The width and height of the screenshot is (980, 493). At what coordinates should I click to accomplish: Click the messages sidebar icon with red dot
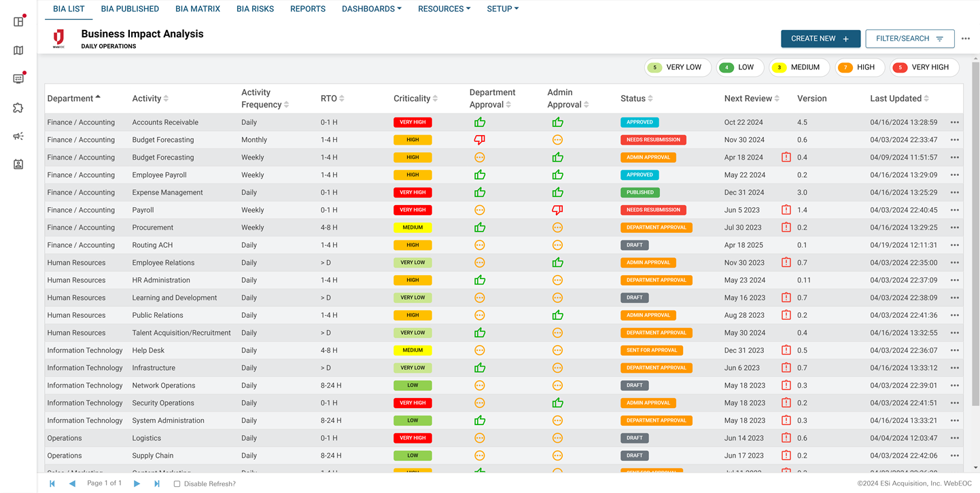click(18, 79)
